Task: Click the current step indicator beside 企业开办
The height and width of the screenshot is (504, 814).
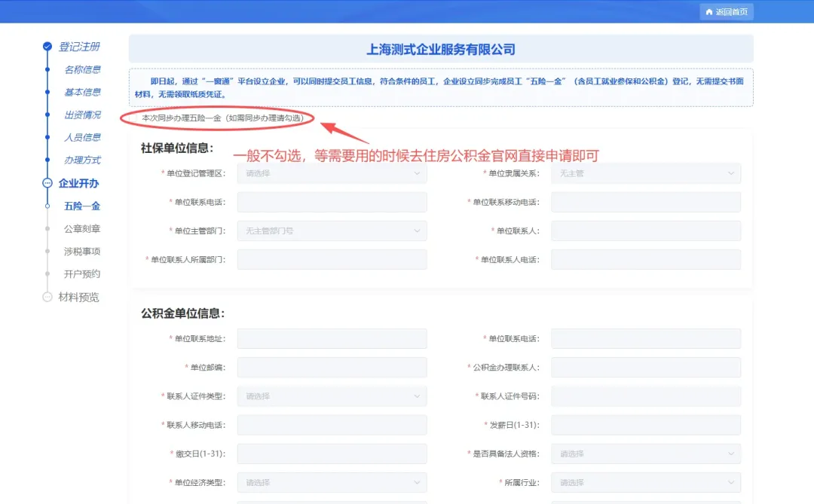Action: pos(47,183)
